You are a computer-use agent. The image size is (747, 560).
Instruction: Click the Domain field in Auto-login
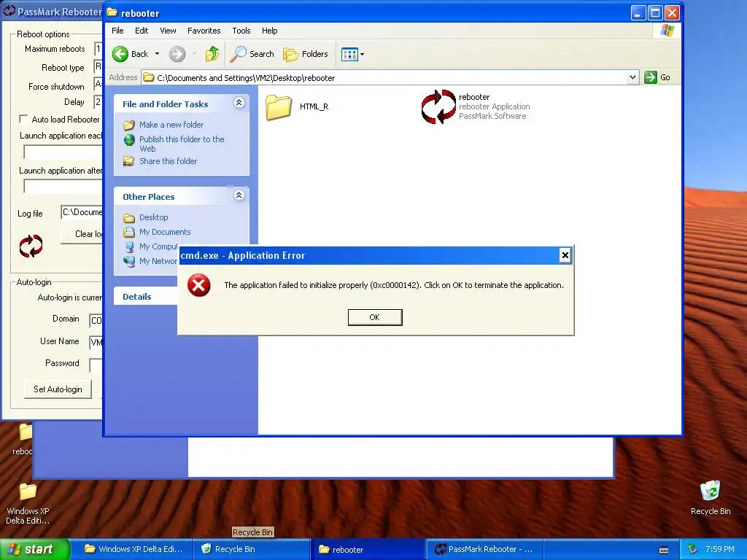[x=96, y=320]
